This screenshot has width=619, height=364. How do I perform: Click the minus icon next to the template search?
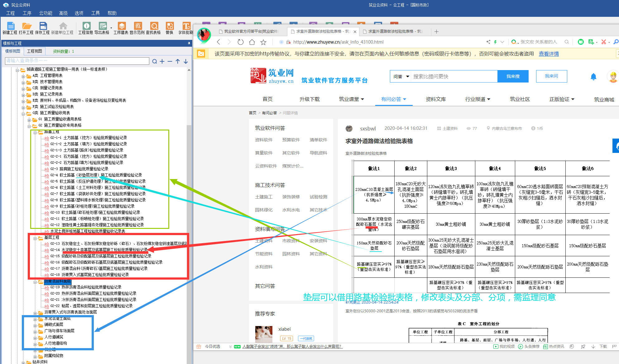pyautogui.click(x=170, y=61)
